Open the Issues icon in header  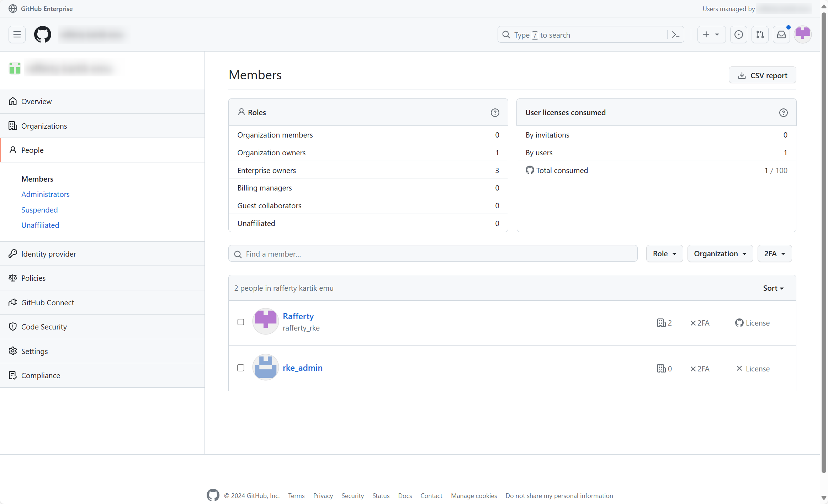point(738,34)
